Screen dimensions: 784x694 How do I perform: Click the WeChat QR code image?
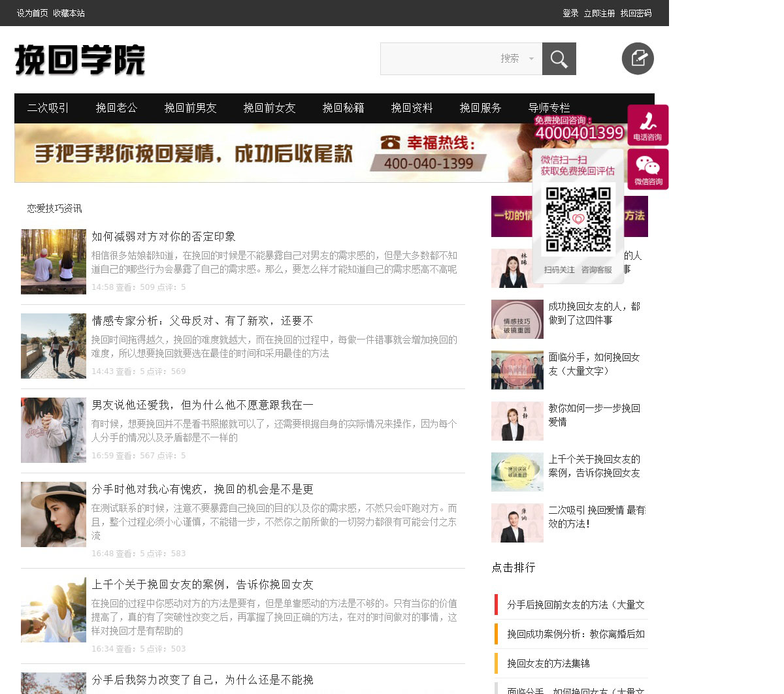click(x=578, y=219)
